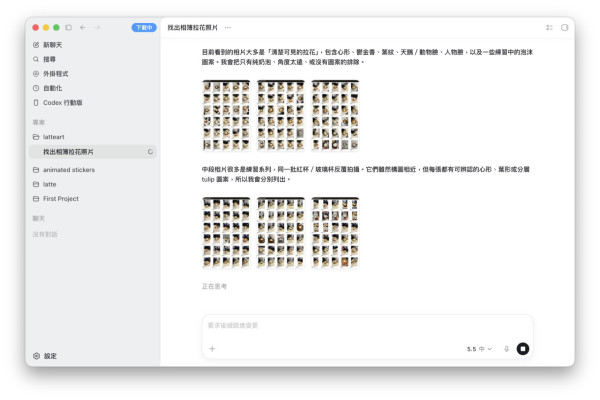Open the third contact sheet thumbnail in first row

[335, 115]
